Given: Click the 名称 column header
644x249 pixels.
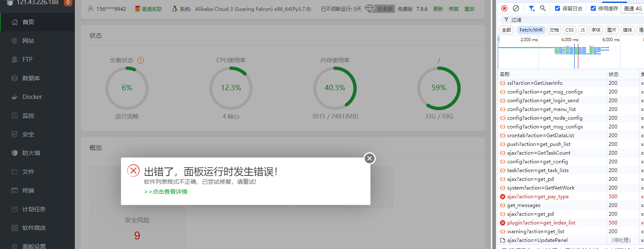Looking at the screenshot, I should coord(552,74).
